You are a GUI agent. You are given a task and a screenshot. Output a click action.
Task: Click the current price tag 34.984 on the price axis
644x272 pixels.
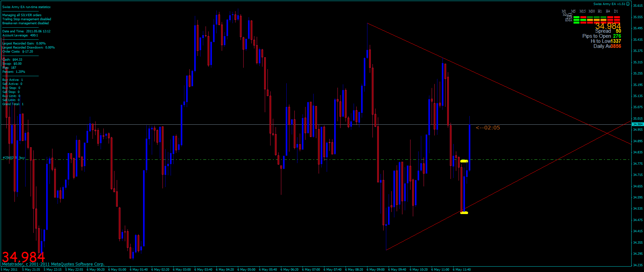(x=638, y=124)
